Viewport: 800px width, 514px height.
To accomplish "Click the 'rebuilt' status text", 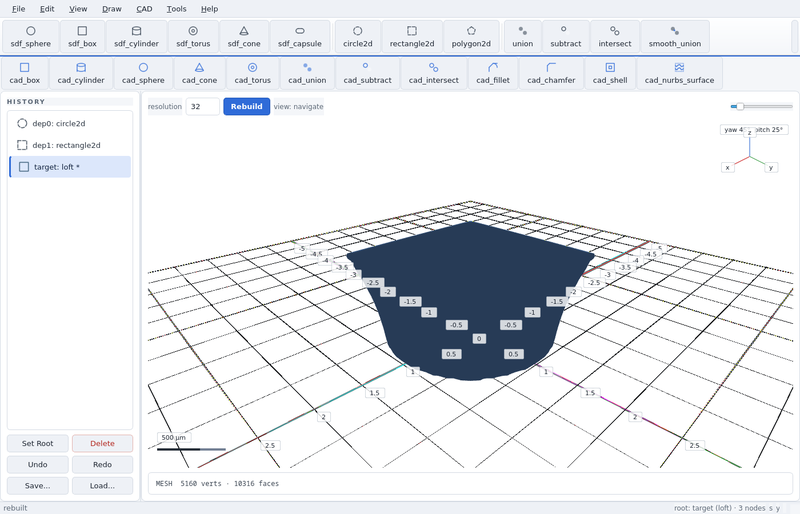I will pos(16,508).
